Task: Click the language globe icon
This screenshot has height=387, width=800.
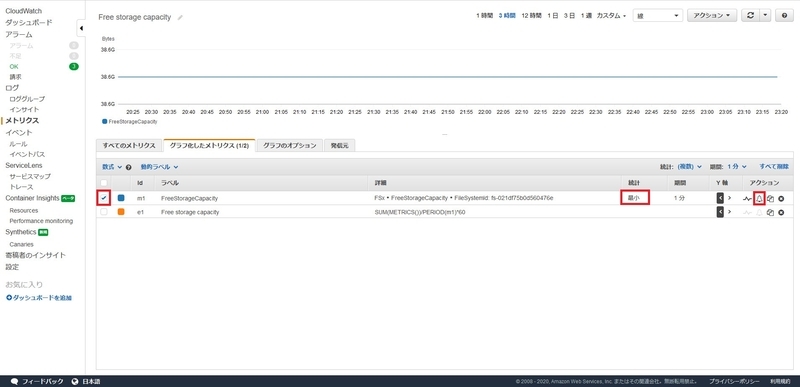Action: [75, 381]
